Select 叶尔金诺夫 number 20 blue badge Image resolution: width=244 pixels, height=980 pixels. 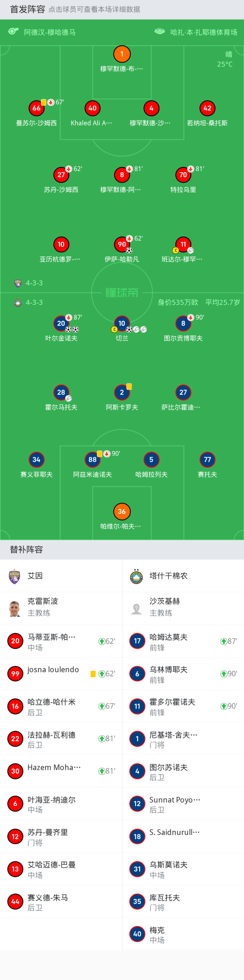(x=61, y=324)
